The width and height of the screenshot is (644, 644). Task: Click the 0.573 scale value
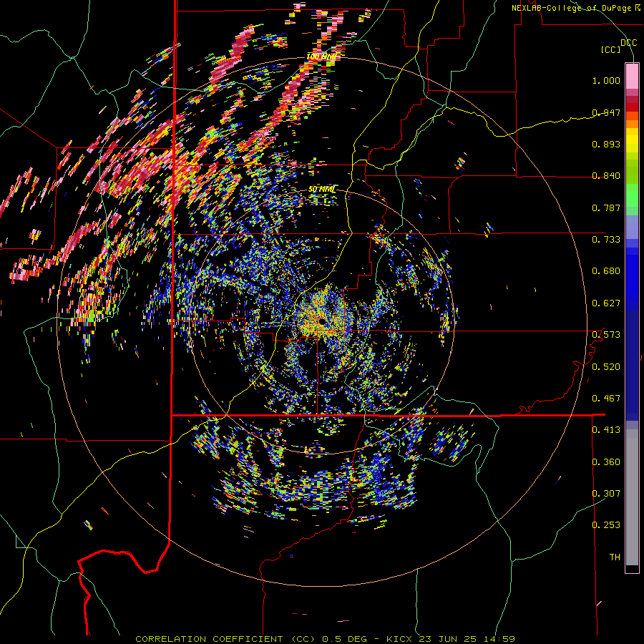(x=606, y=335)
